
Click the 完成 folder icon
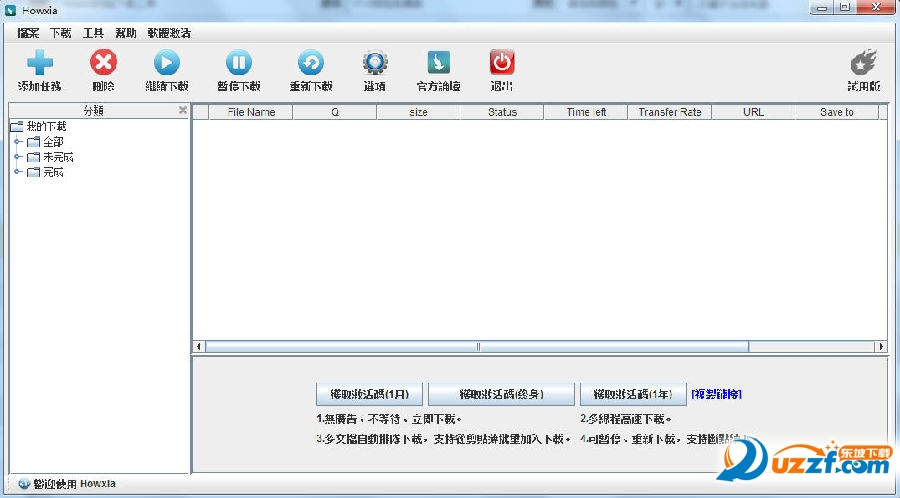33,172
